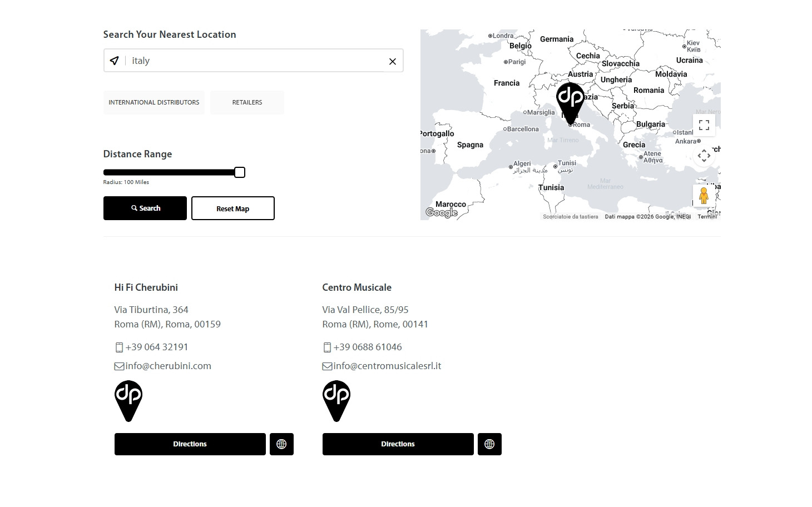The height and width of the screenshot is (507, 812).
Task: Email info@cherubini.com
Action: tap(168, 366)
